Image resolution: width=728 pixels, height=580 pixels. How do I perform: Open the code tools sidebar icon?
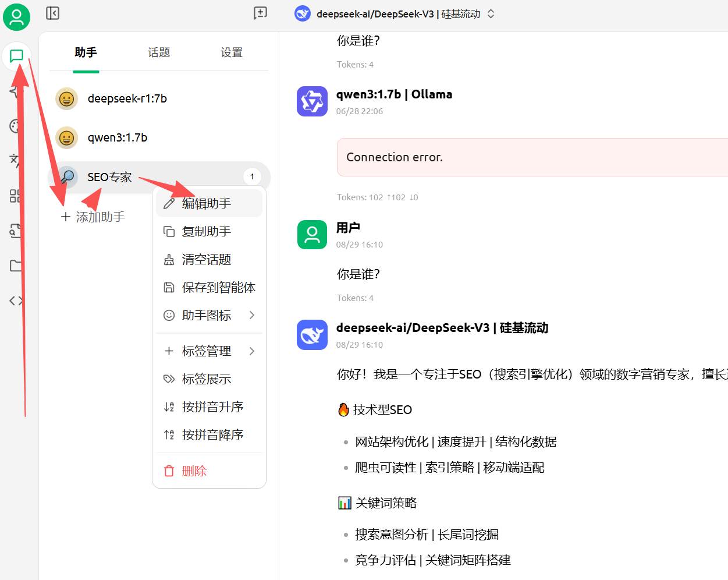pos(16,300)
